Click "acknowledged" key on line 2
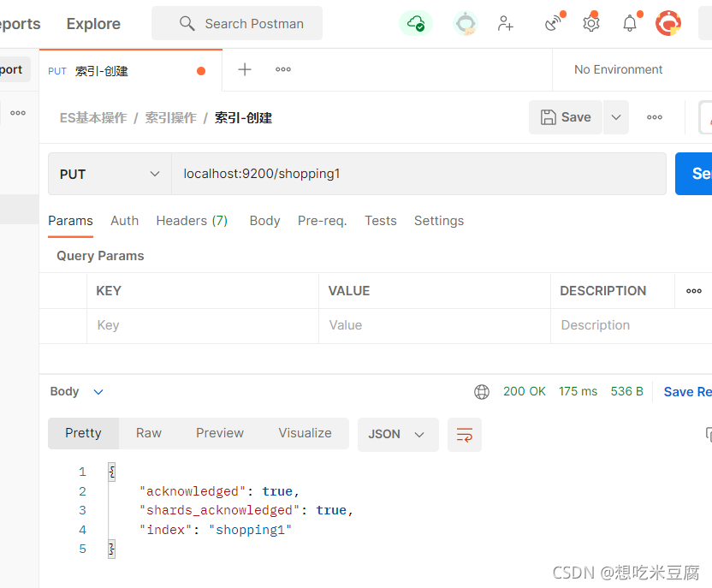The height and width of the screenshot is (588, 712). click(193, 491)
